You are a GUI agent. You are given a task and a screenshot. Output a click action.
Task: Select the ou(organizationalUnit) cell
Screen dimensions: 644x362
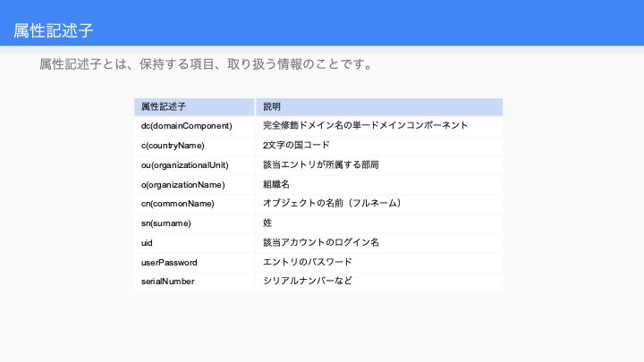pyautogui.click(x=194, y=165)
